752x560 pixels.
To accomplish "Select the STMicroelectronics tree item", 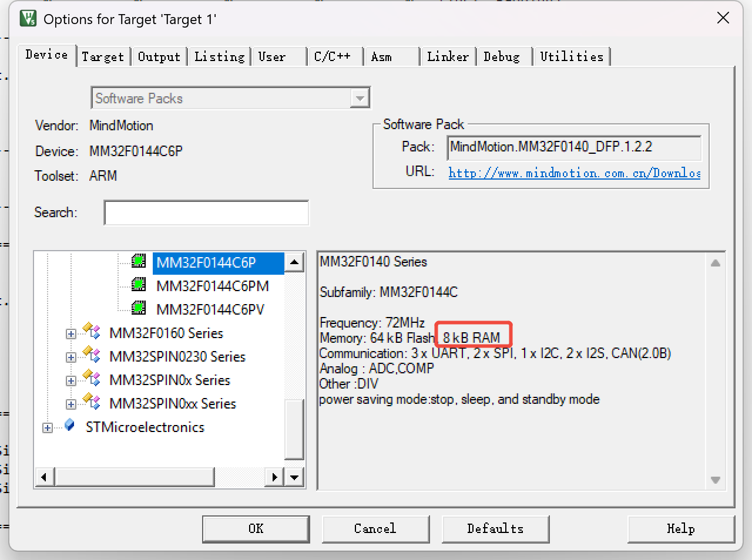I will point(145,427).
